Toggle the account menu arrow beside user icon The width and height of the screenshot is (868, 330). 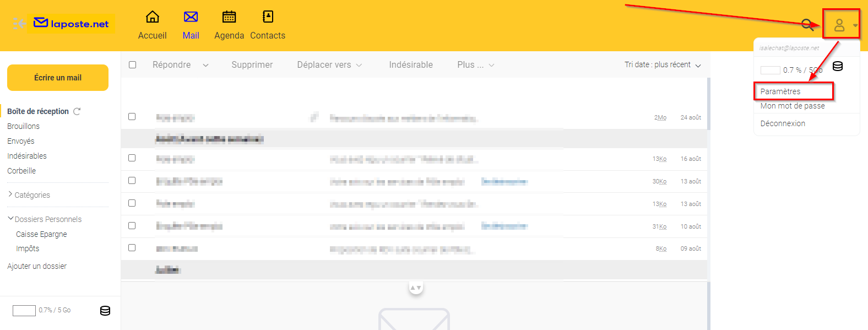[855, 25]
